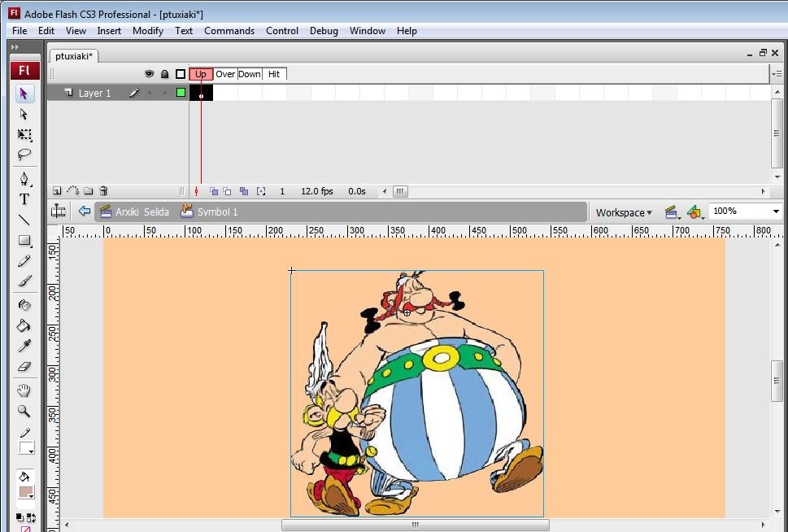Image resolution: width=788 pixels, height=532 pixels.
Task: Toggle Layer 1 lock dot
Action: tap(164, 93)
